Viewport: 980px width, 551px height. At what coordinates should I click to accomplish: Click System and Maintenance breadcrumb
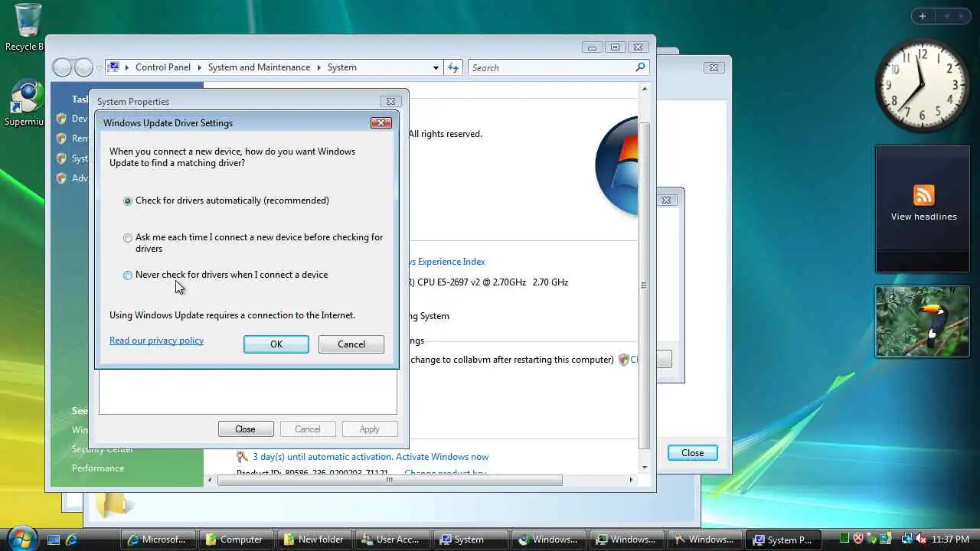click(x=259, y=67)
